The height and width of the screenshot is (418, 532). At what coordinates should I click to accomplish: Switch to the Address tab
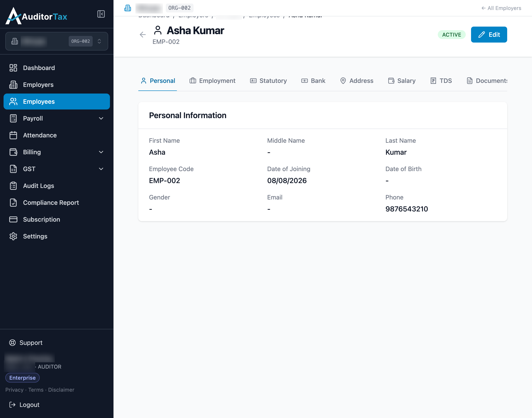click(356, 81)
